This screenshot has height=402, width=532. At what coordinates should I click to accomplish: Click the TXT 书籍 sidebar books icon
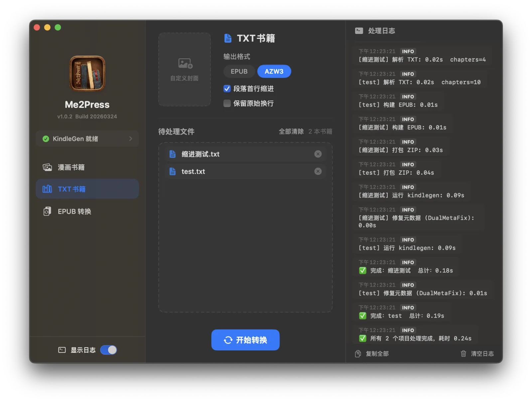(47, 189)
